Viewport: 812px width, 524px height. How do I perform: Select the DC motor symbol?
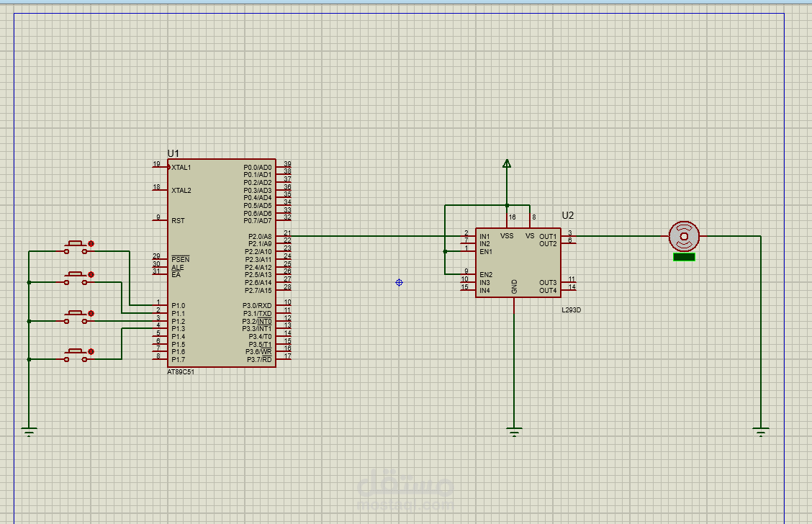(x=684, y=236)
